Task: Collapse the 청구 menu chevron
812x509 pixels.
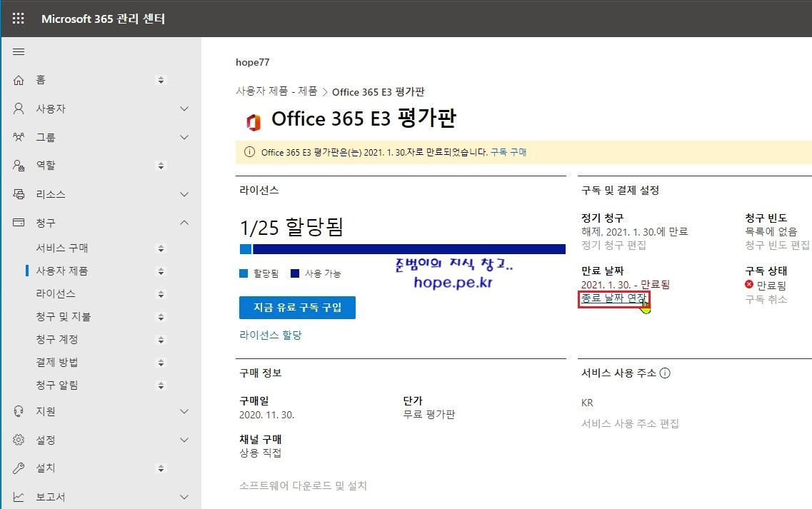Action: [184, 223]
